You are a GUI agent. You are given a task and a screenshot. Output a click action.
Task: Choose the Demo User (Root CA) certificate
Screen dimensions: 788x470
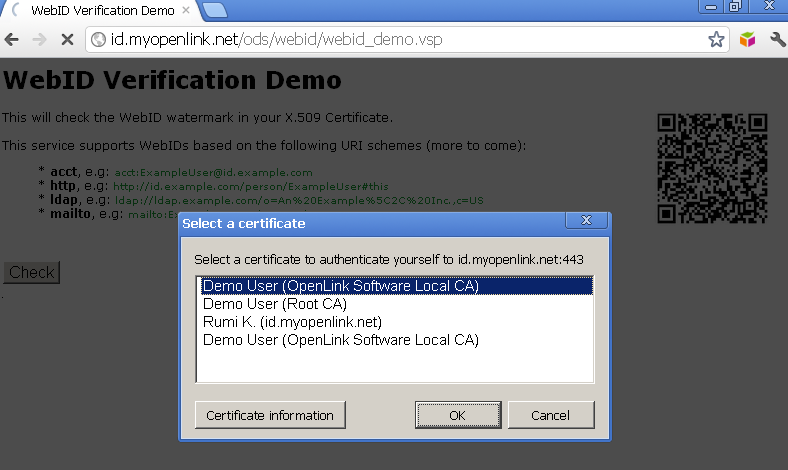click(x=275, y=304)
